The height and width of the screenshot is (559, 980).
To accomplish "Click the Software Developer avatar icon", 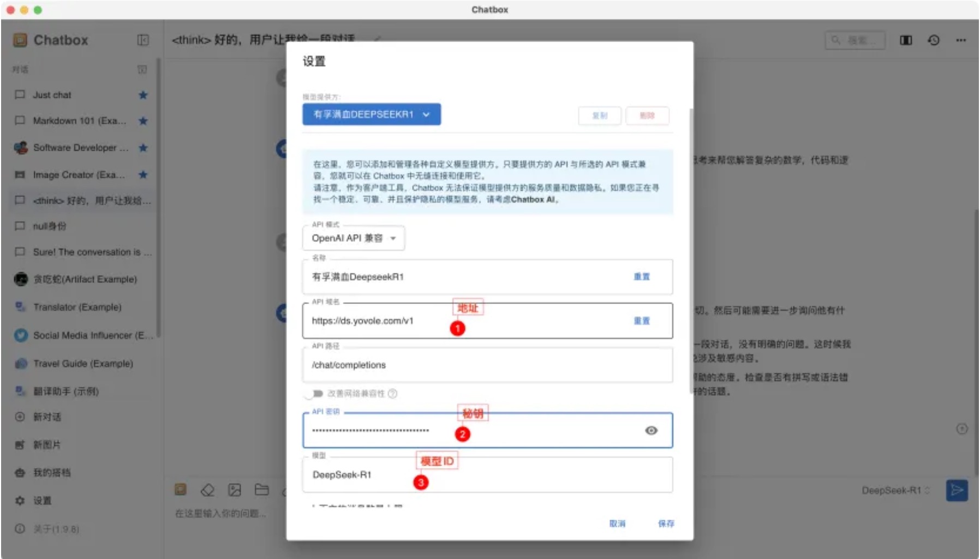I will pyautogui.click(x=21, y=147).
